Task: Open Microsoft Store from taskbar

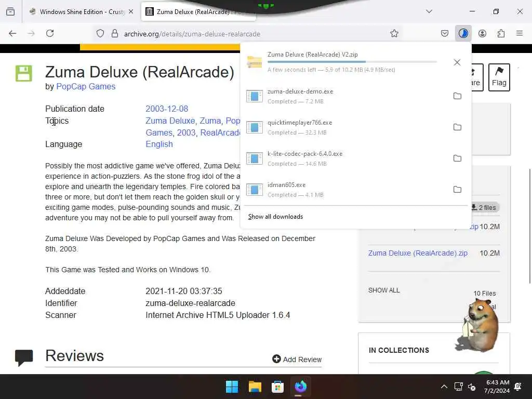Action: pyautogui.click(x=277, y=387)
